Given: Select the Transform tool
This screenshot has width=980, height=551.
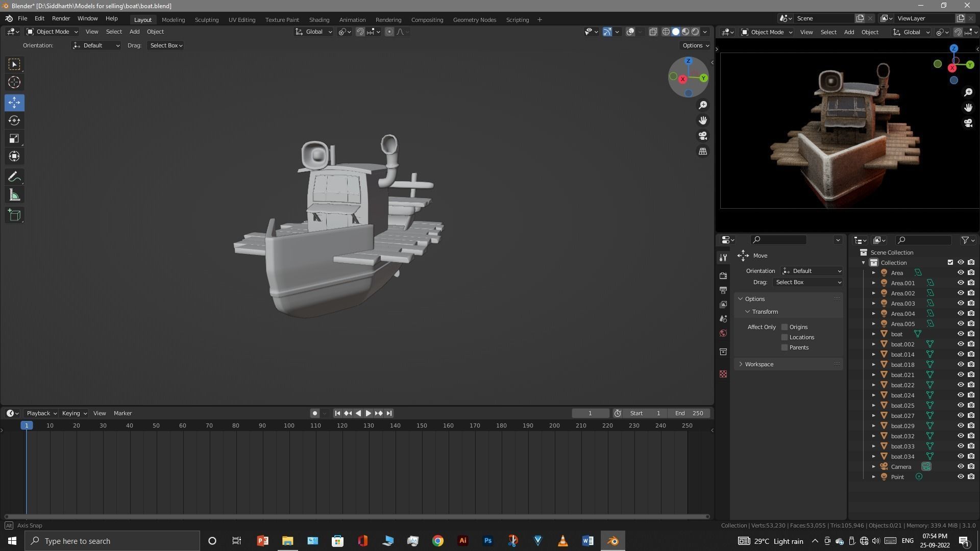Looking at the screenshot, I should tap(14, 156).
